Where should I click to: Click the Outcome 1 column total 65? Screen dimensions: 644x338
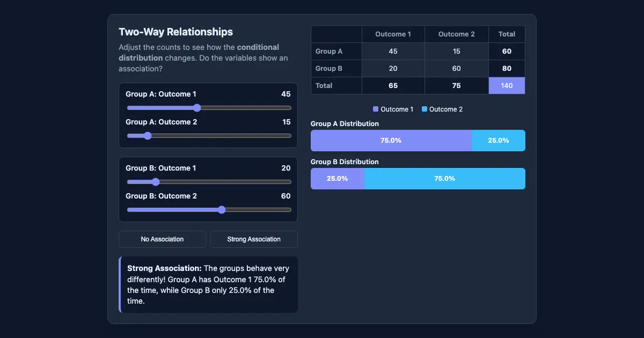(x=393, y=86)
